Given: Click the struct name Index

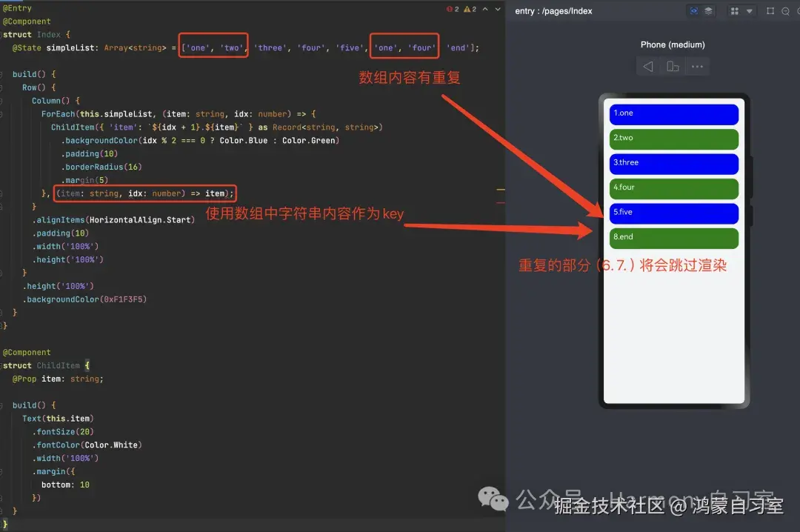Looking at the screenshot, I should pos(48,35).
